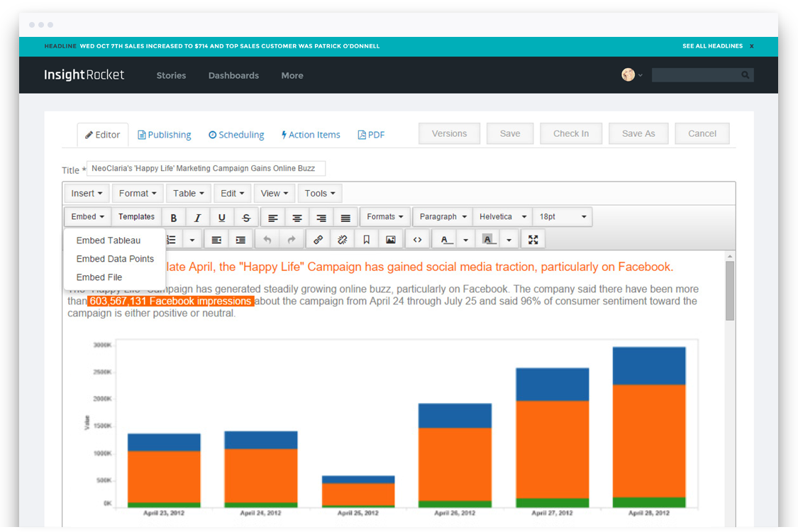Justify the text
The height and width of the screenshot is (532, 798).
click(345, 217)
